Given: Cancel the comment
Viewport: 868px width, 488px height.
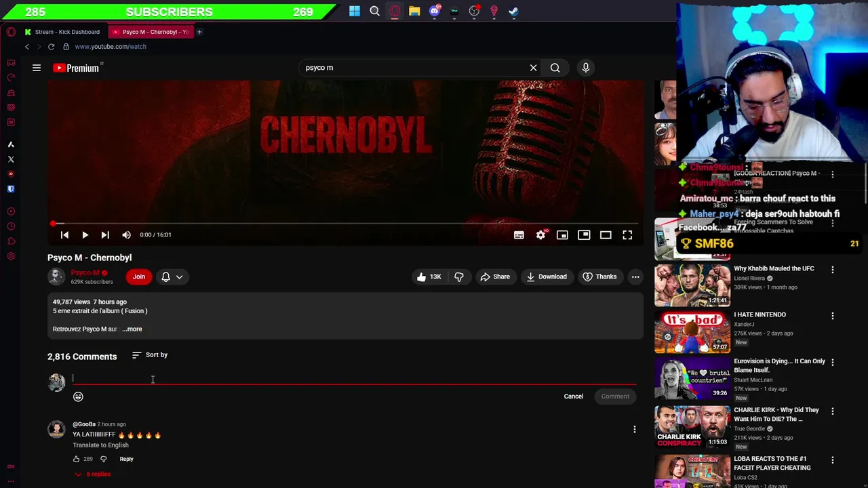Looking at the screenshot, I should click(x=573, y=396).
